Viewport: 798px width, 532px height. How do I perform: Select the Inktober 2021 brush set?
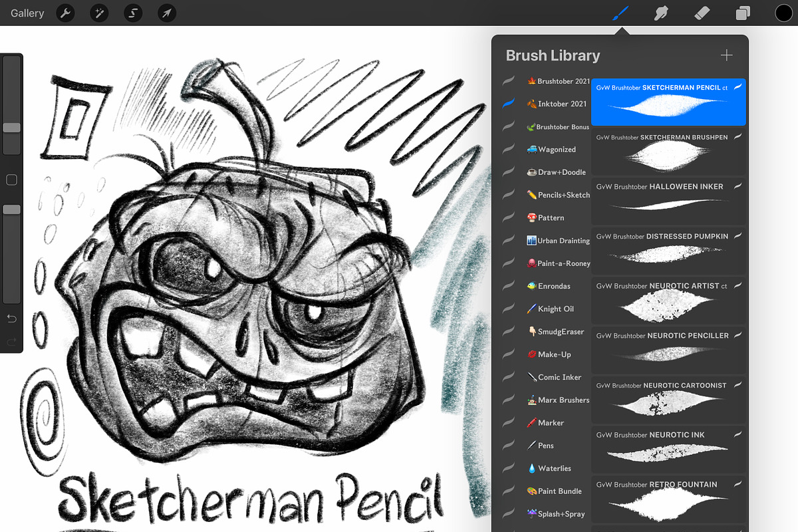pyautogui.click(x=557, y=104)
